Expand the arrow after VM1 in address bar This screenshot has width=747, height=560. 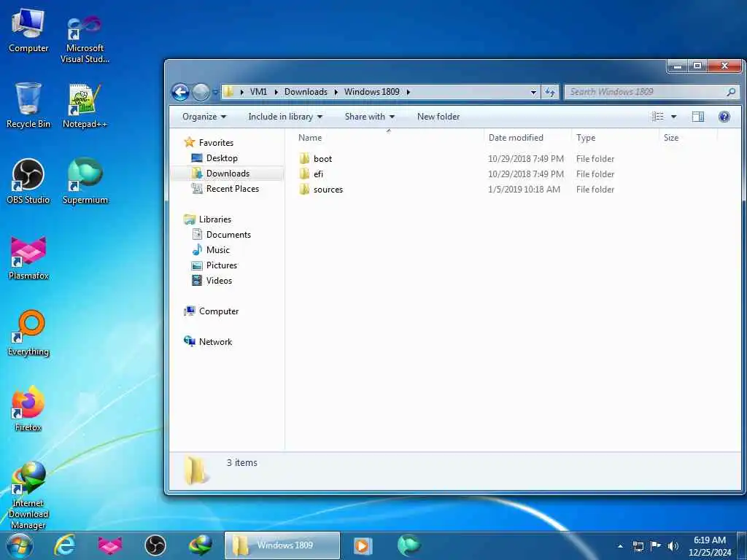(x=276, y=92)
